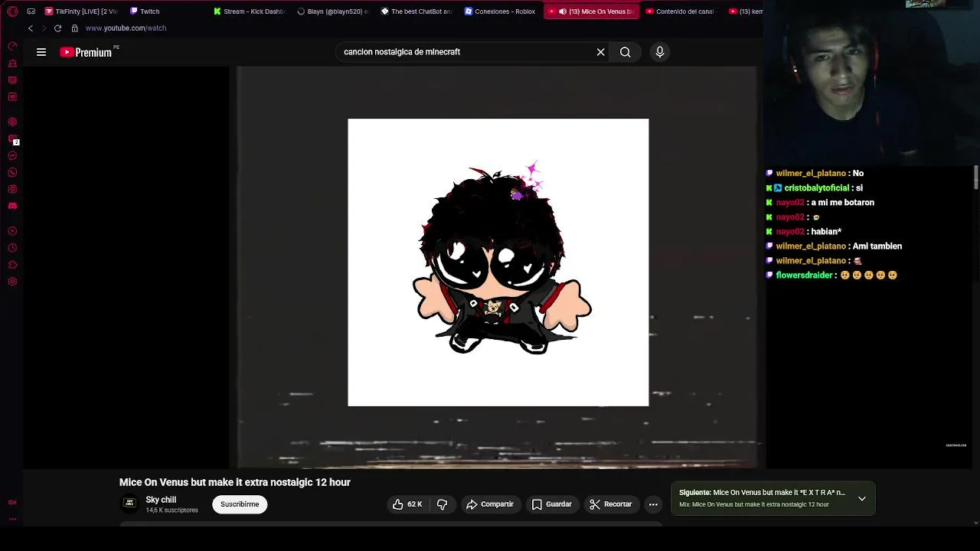The image size is (980, 551).
Task: Open the GX Control speedometer icon
Action: point(12,46)
